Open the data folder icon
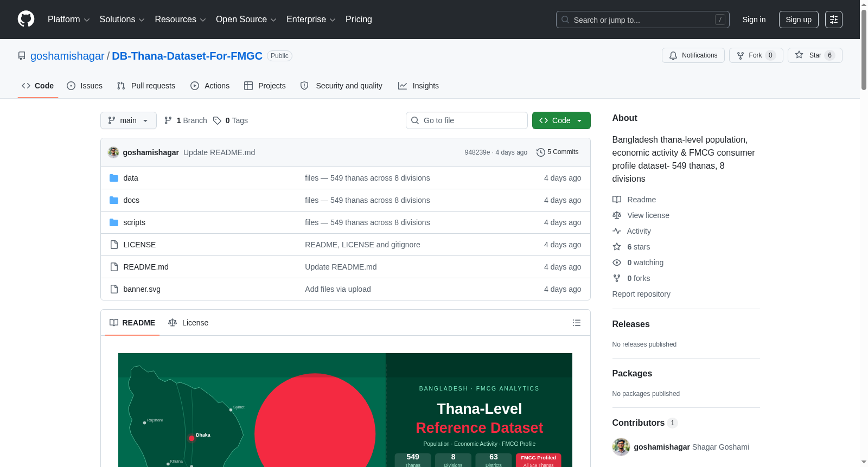The height and width of the screenshot is (467, 868). [114, 178]
